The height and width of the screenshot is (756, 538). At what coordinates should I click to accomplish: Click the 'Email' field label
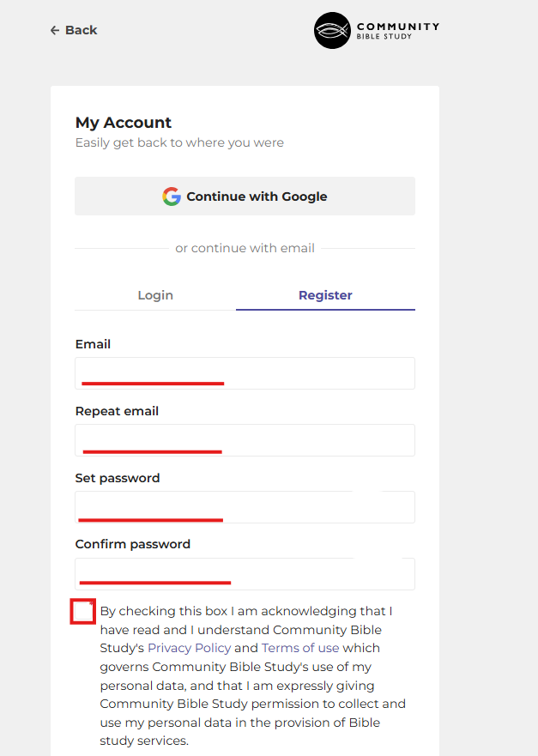point(93,344)
